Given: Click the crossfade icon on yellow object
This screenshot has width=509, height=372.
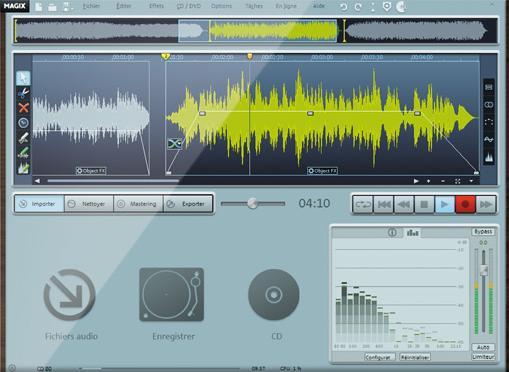Looking at the screenshot, I should pos(175,144).
